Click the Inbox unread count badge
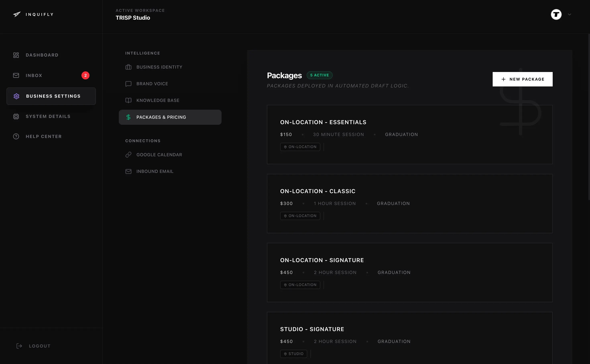Screen dimensions: 590x364 (x=86, y=75)
